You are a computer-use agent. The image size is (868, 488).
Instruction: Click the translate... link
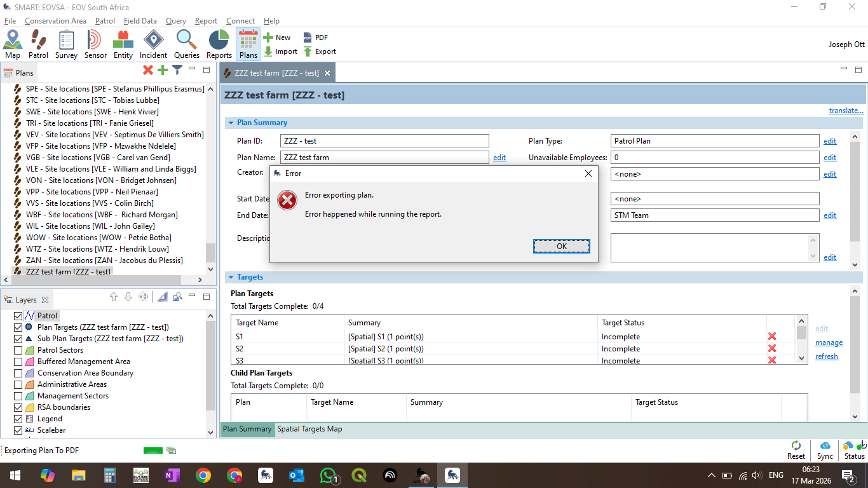tap(846, 111)
